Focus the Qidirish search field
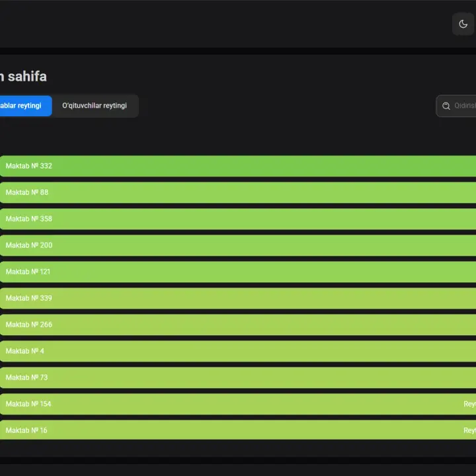The width and height of the screenshot is (476, 476). pos(456,106)
